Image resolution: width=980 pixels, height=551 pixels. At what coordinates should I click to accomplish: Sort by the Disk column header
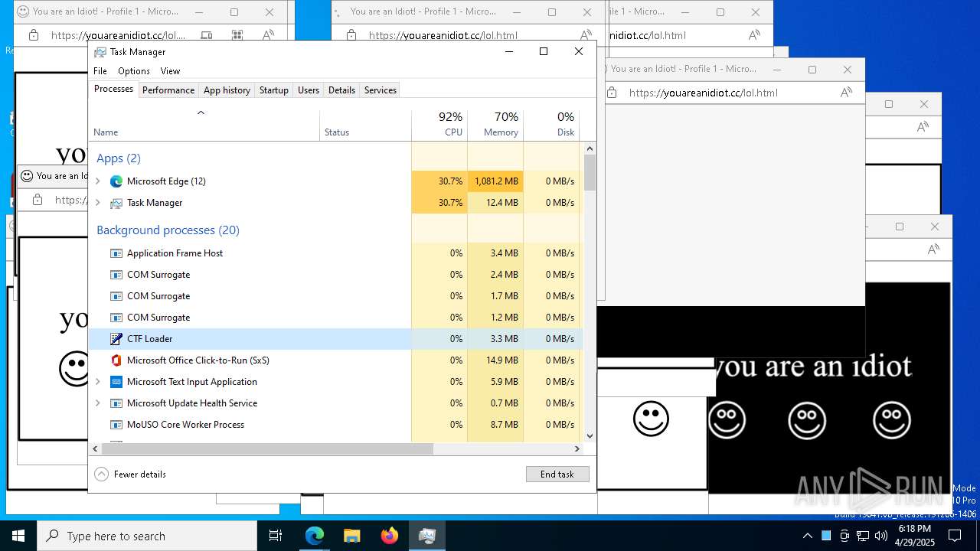tap(551, 125)
